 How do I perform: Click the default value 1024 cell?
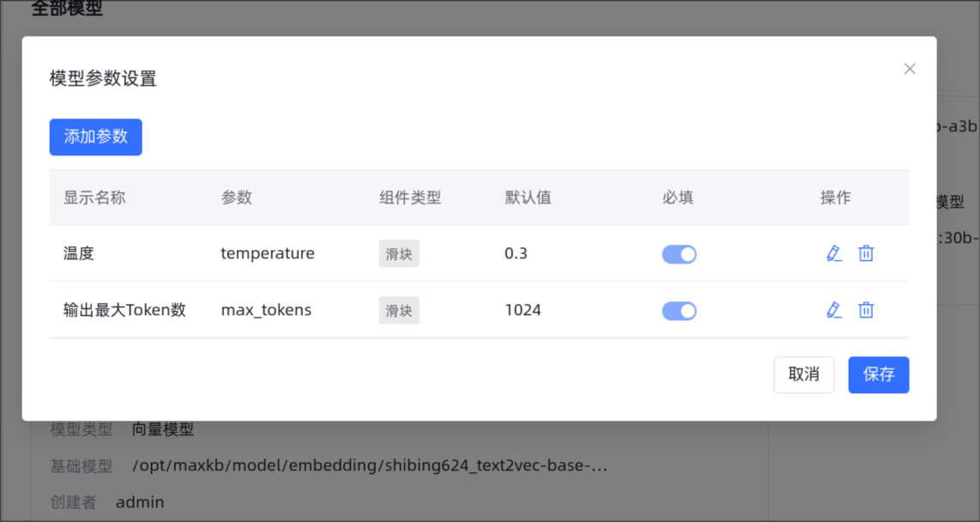pos(523,310)
